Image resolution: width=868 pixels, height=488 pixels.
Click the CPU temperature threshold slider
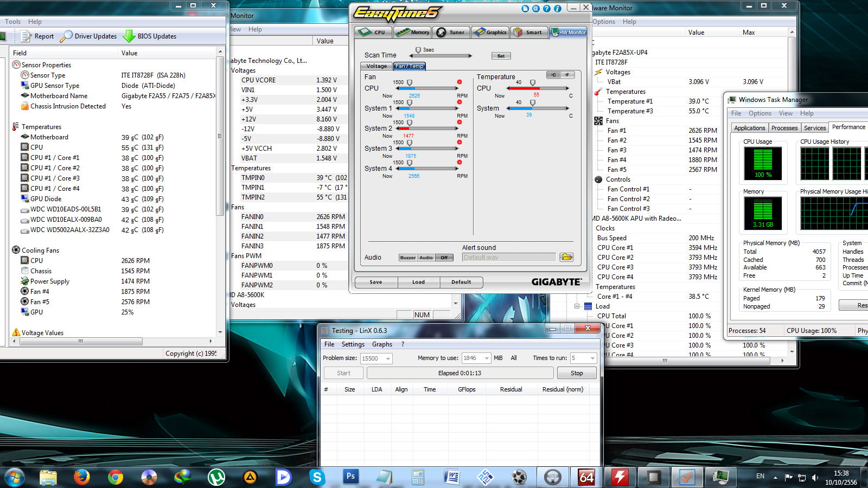[533, 83]
